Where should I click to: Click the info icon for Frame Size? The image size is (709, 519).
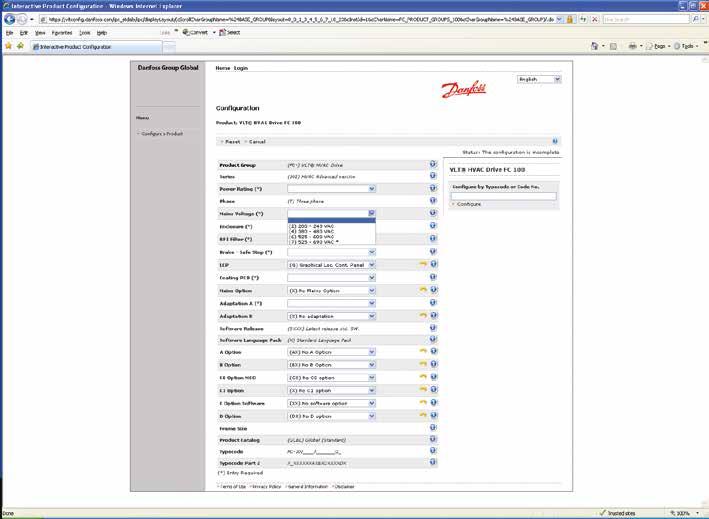(433, 427)
